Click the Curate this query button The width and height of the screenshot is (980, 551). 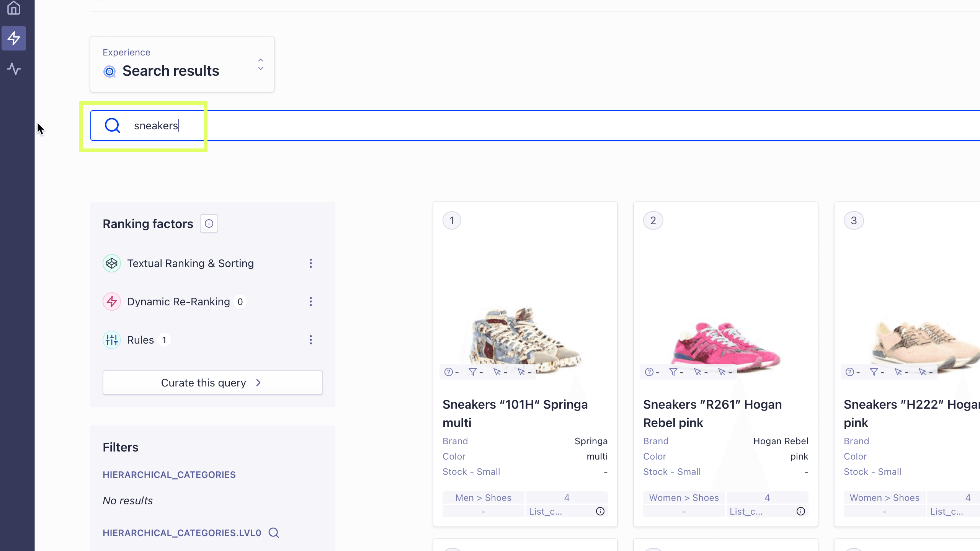pos(213,383)
